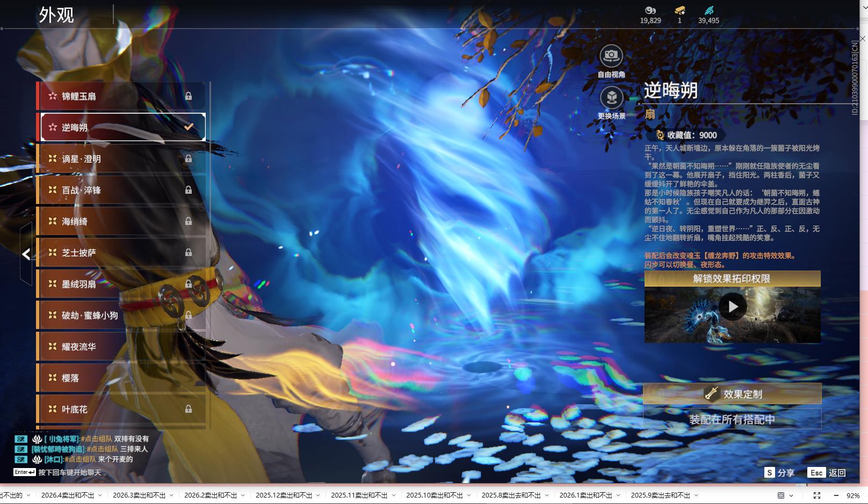868x504 pixels.
Task: Open dropdown arrow on 2026.4卖出和不出 tab
Action: (x=100, y=495)
